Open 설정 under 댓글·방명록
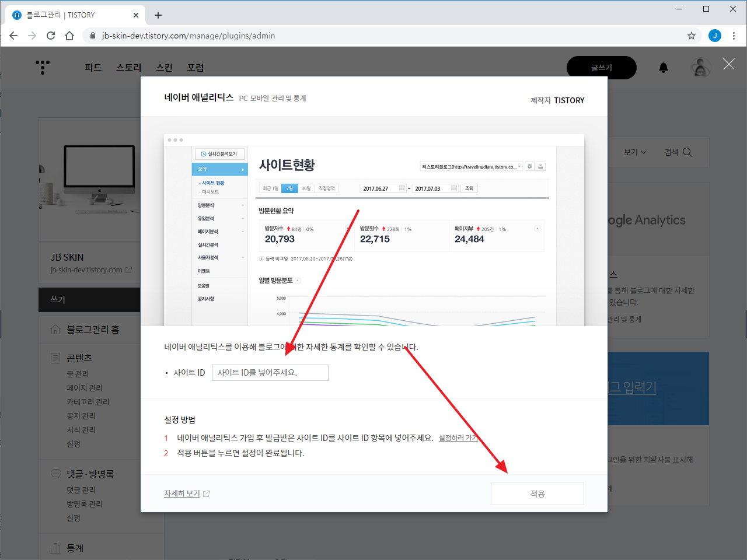The height and width of the screenshot is (560, 747). coord(74,518)
